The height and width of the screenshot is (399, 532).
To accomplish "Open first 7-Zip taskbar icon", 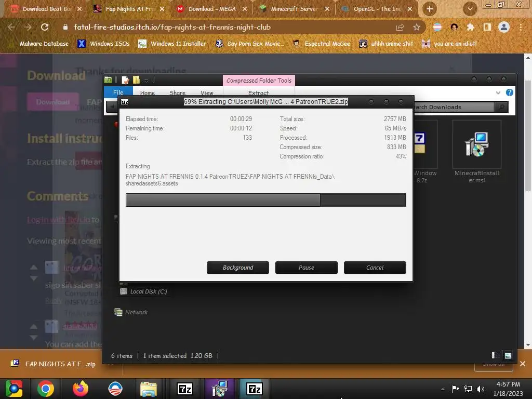I will (185, 389).
